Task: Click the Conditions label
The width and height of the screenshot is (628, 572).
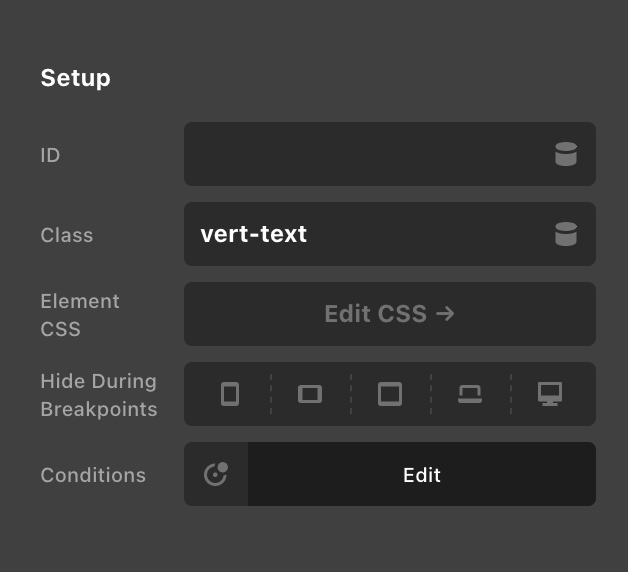Action: pos(93,475)
